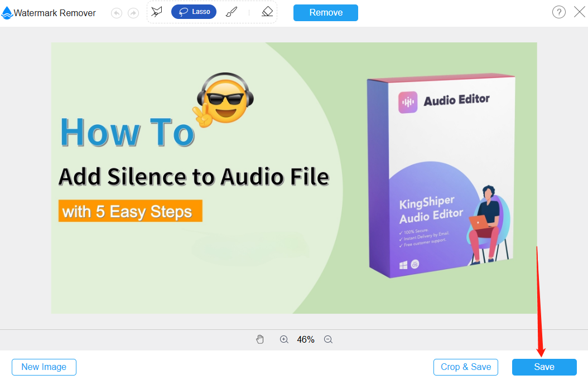Click the Crop & Save button
The width and height of the screenshot is (588, 380).
466,367
